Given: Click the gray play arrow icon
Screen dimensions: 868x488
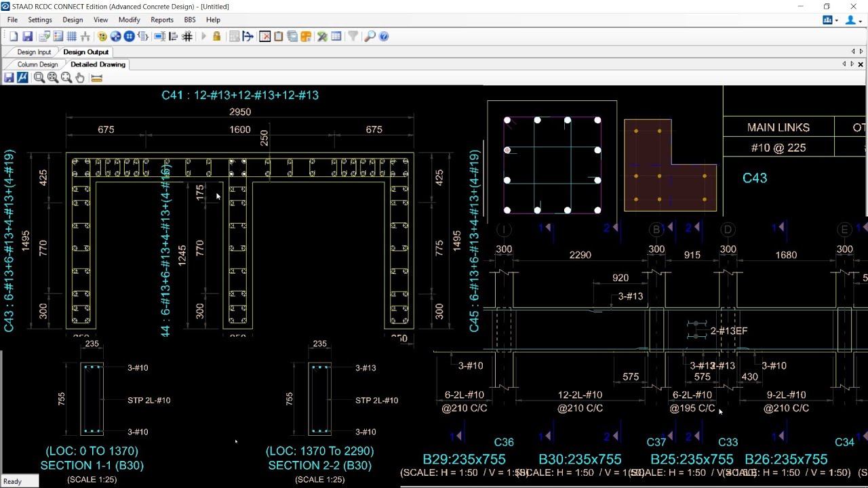Looking at the screenshot, I should tap(203, 37).
